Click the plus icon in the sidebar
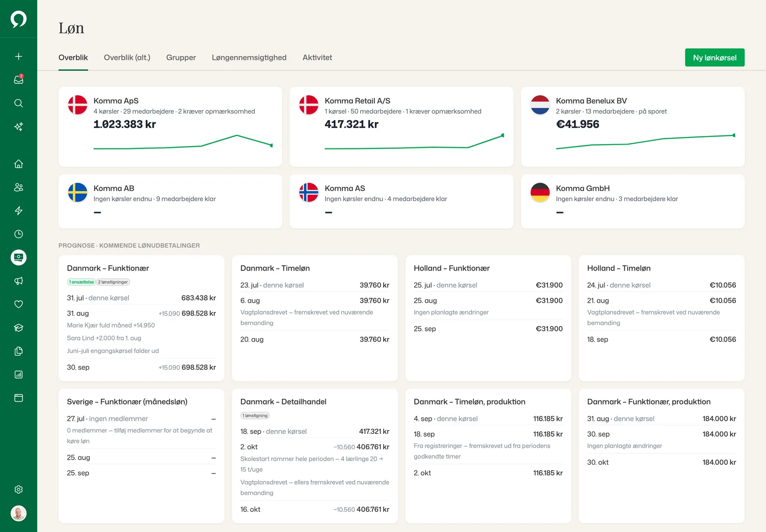766x532 pixels. pyautogui.click(x=19, y=57)
